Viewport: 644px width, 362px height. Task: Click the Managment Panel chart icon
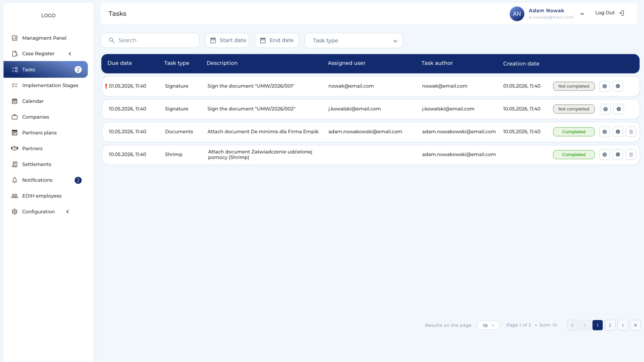(15, 38)
